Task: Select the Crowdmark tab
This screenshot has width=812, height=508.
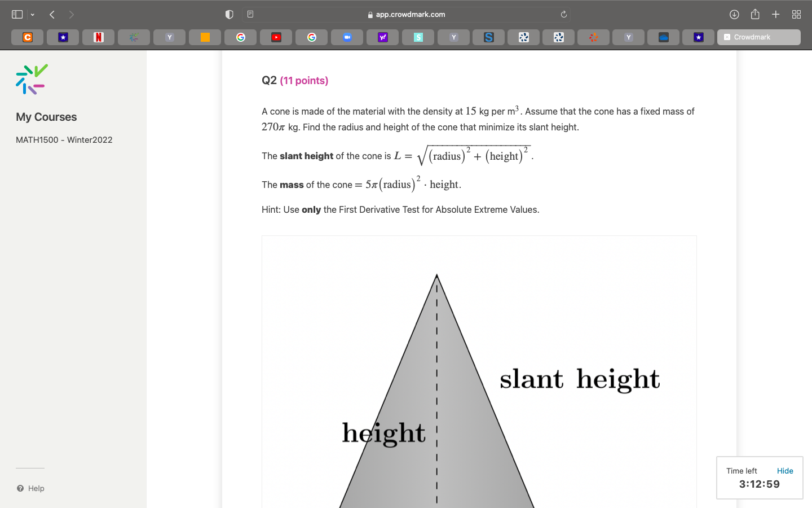Action: pos(758,37)
